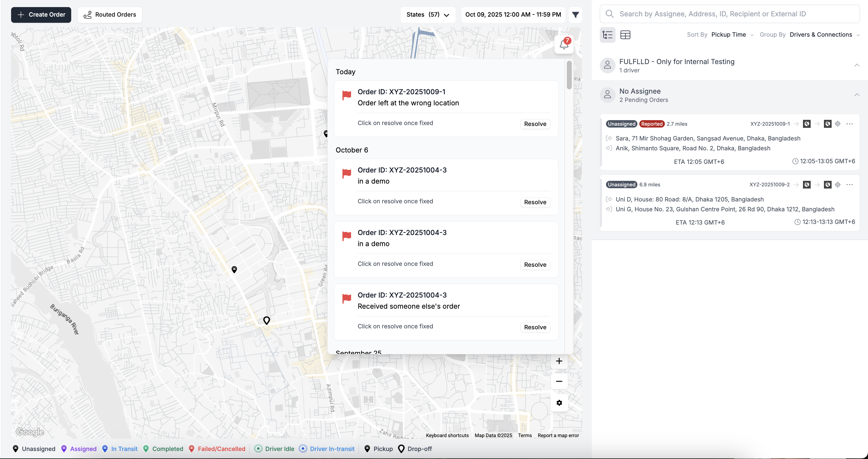Open more options for order XYZ-20251009-2
The height and width of the screenshot is (459, 868).
850,185
